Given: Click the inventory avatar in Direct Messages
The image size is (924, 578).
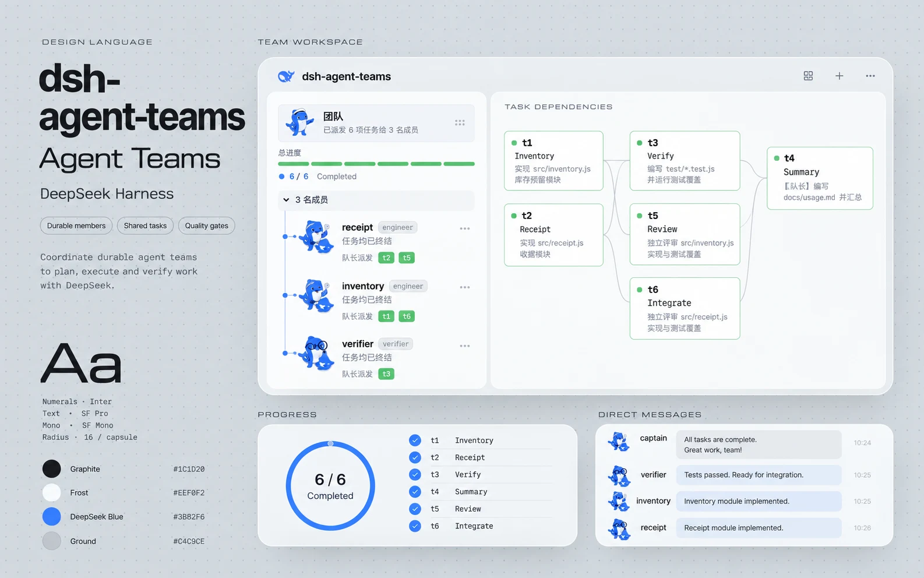Looking at the screenshot, I should tap(619, 502).
